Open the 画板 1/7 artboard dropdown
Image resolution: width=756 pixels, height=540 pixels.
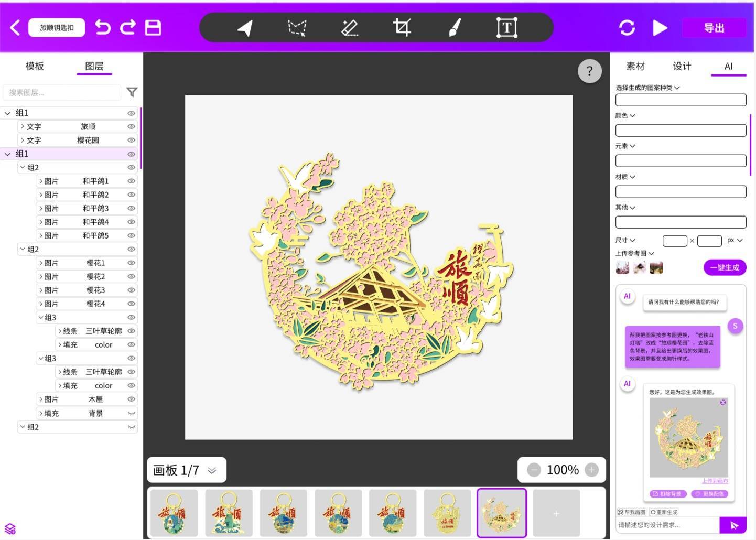point(212,470)
